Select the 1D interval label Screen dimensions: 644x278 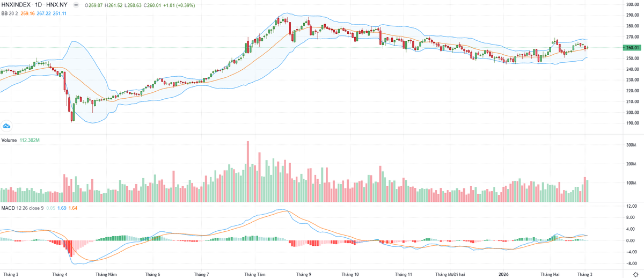(39, 4)
